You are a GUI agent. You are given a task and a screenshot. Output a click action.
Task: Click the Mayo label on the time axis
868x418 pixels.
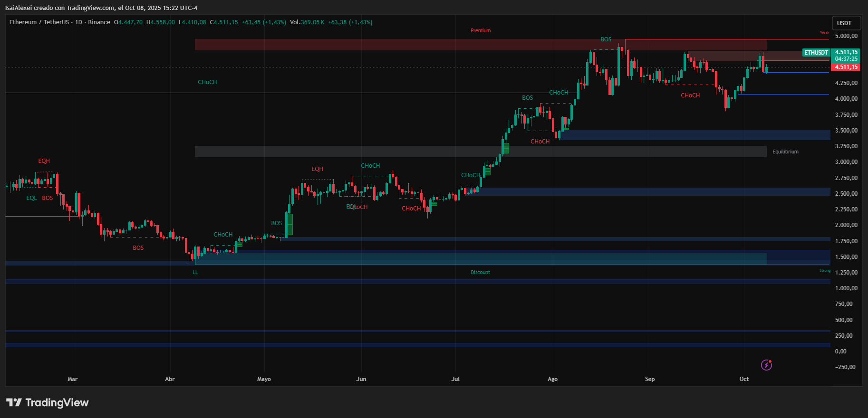click(264, 379)
